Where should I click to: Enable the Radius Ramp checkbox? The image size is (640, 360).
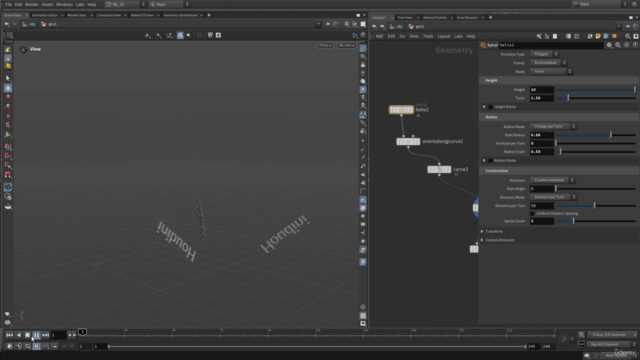click(x=491, y=160)
